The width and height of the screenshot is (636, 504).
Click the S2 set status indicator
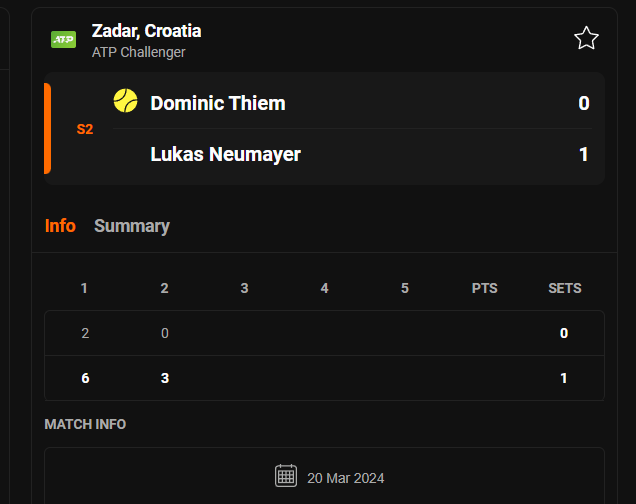pos(85,129)
